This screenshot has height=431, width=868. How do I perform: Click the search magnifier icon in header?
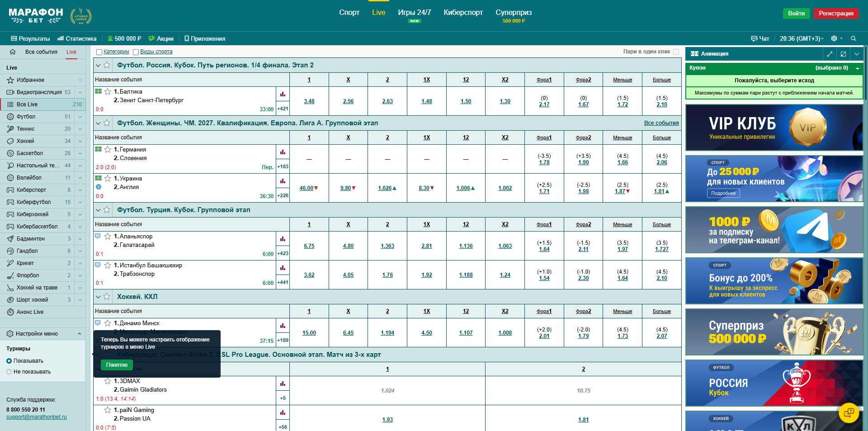pyautogui.click(x=854, y=38)
